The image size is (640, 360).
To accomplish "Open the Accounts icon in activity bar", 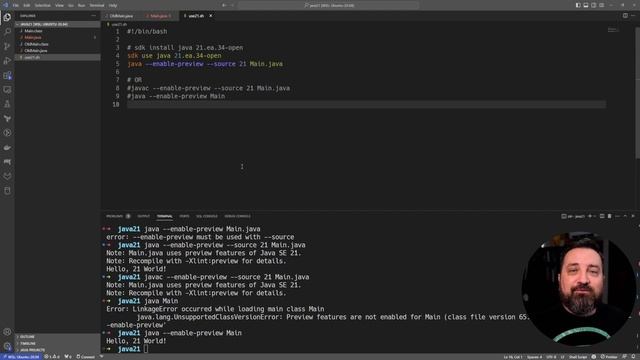I will click(7, 332).
